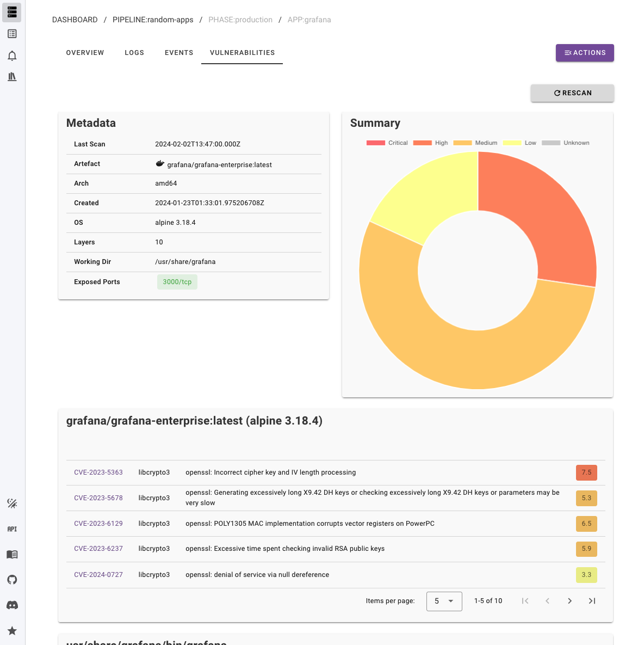Click the 5.3 severity score badge
The height and width of the screenshot is (645, 644).
(x=586, y=497)
